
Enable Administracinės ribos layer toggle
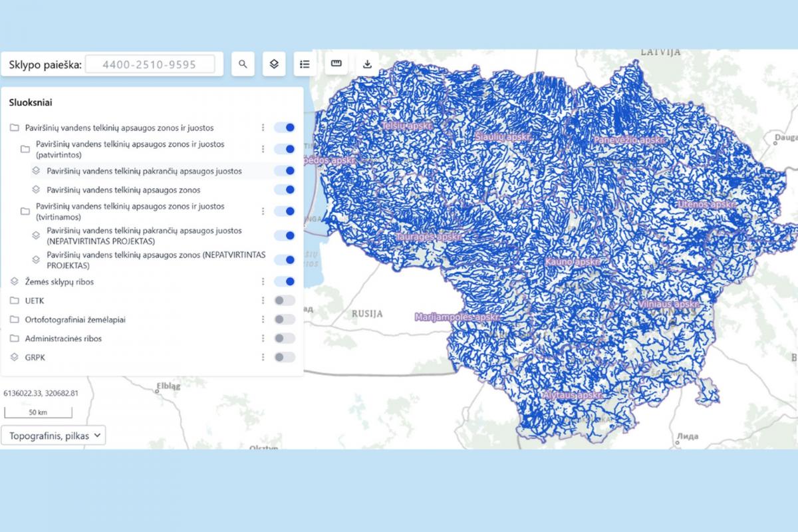coord(285,338)
